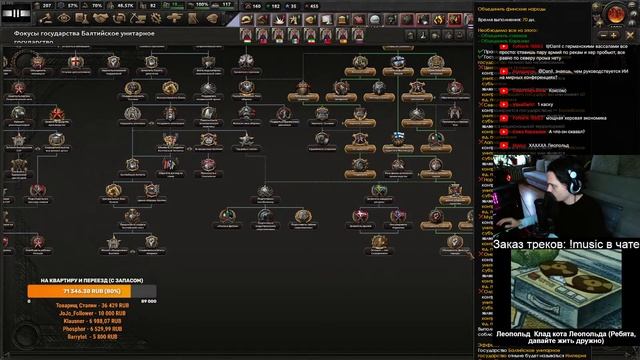Screen dimensions: 640x360
Task: Click the streamer webcam feed
Action: [x=567, y=196]
